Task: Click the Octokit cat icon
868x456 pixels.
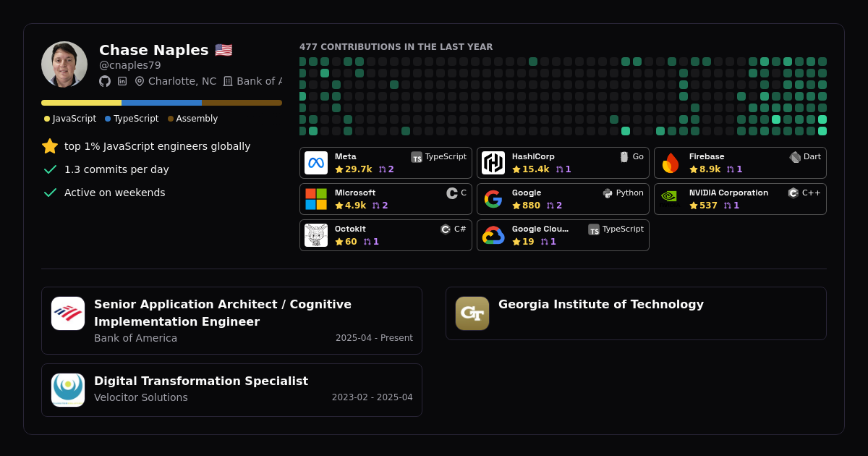Action: point(316,235)
